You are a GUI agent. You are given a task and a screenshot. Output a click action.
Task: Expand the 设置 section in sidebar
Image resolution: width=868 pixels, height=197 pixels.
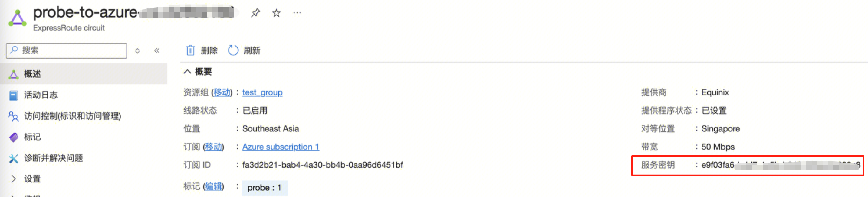pos(14,179)
